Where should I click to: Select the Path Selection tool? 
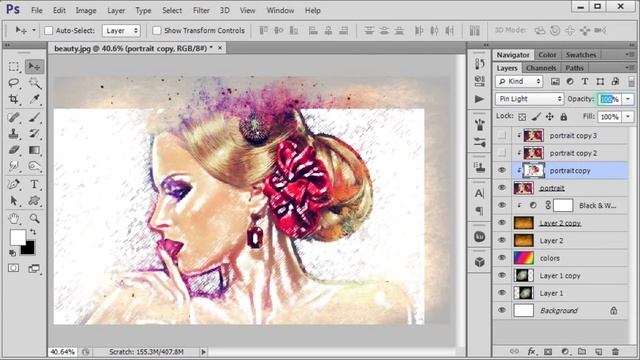[13, 200]
